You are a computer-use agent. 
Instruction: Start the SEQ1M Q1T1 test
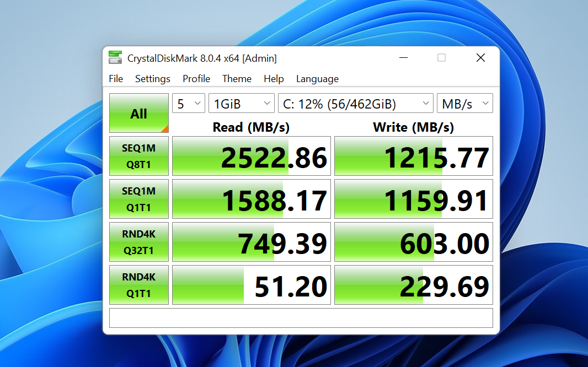(139, 199)
